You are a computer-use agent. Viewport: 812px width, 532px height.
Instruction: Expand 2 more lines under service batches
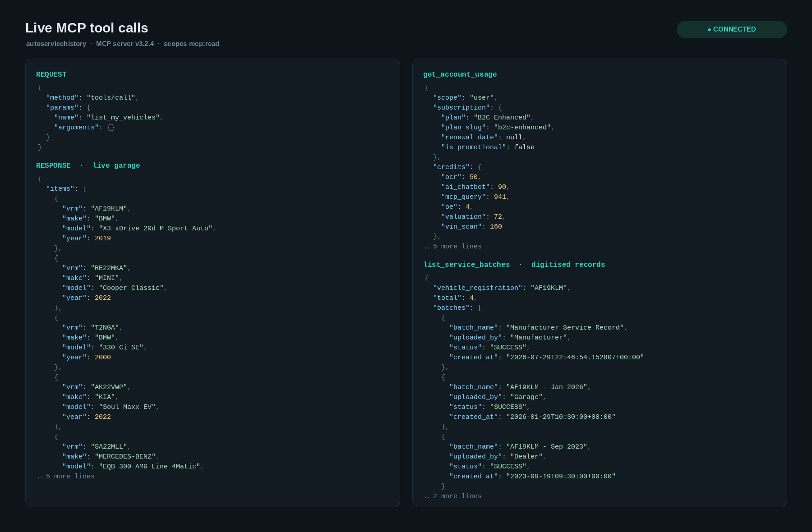click(x=453, y=496)
